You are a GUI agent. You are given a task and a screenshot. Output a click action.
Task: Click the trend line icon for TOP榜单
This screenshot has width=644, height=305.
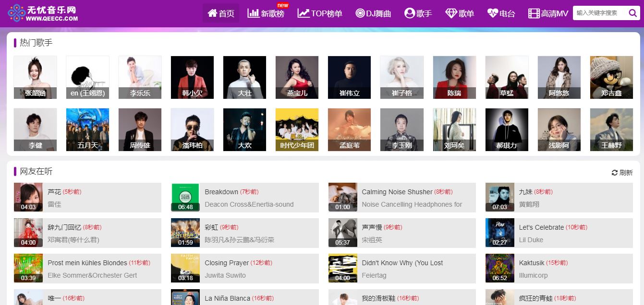304,13
